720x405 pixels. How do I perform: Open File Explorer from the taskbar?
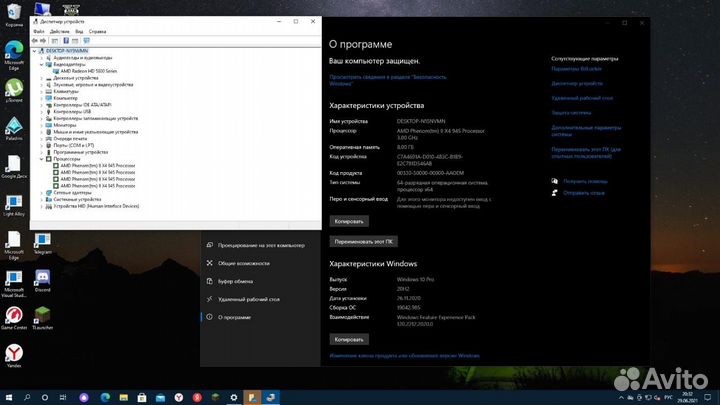click(x=124, y=397)
